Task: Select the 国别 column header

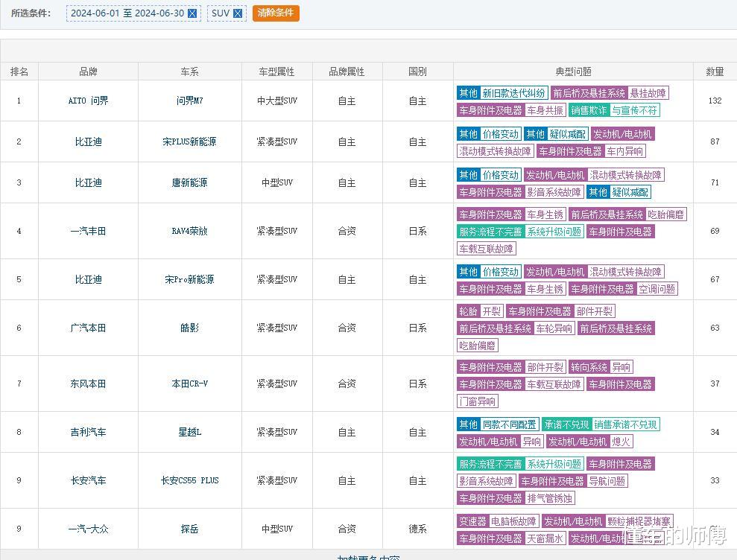Action: tap(418, 71)
